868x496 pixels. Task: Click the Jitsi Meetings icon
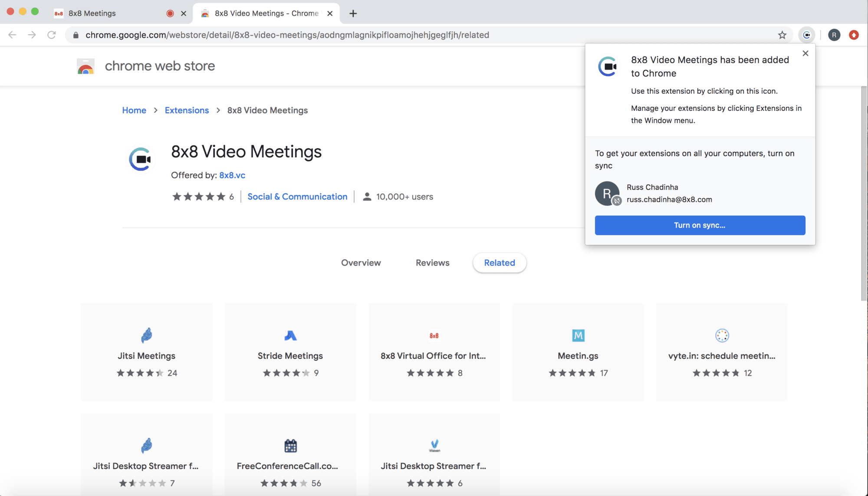[x=147, y=335]
